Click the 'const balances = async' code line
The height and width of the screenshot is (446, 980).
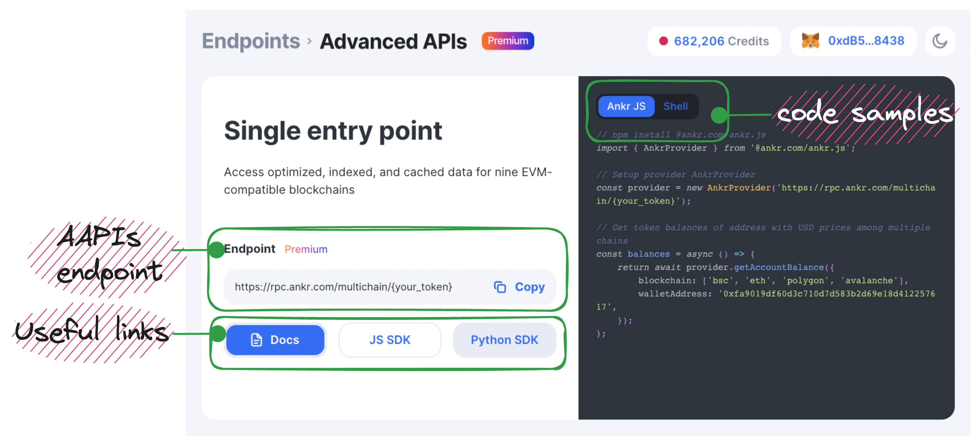tap(675, 254)
